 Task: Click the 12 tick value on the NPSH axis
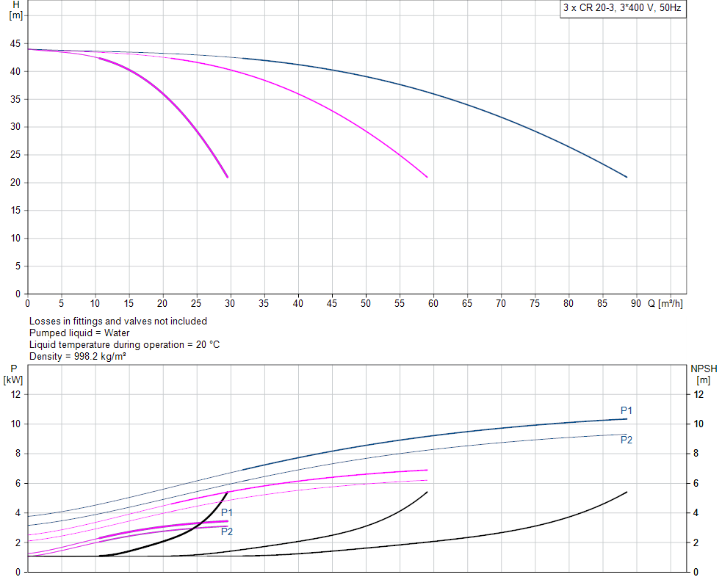point(698,394)
